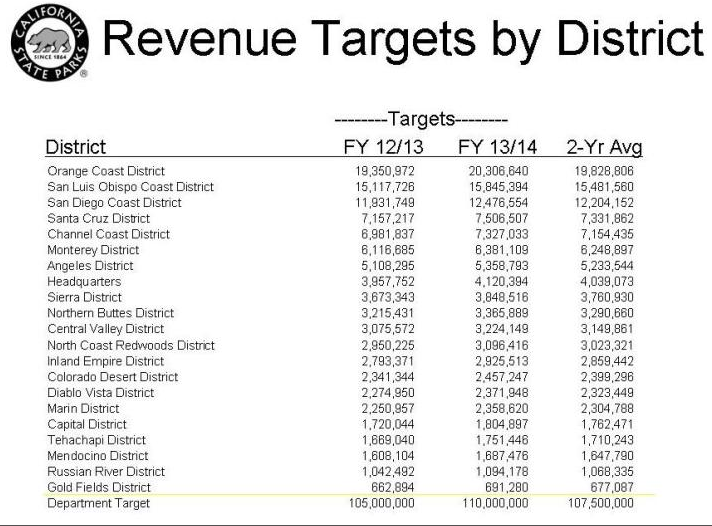The width and height of the screenshot is (712, 526).
Task: Click Headquarters value 3,957,752
Action: [388, 282]
